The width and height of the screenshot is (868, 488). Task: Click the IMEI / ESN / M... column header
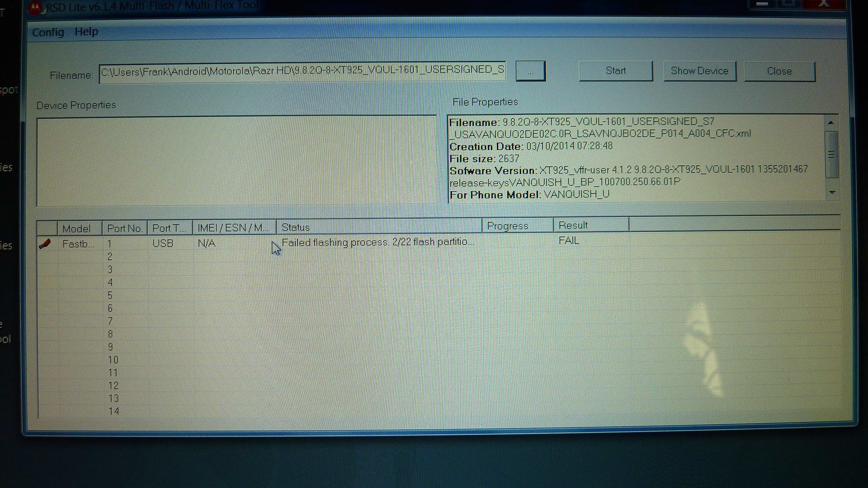click(x=234, y=227)
